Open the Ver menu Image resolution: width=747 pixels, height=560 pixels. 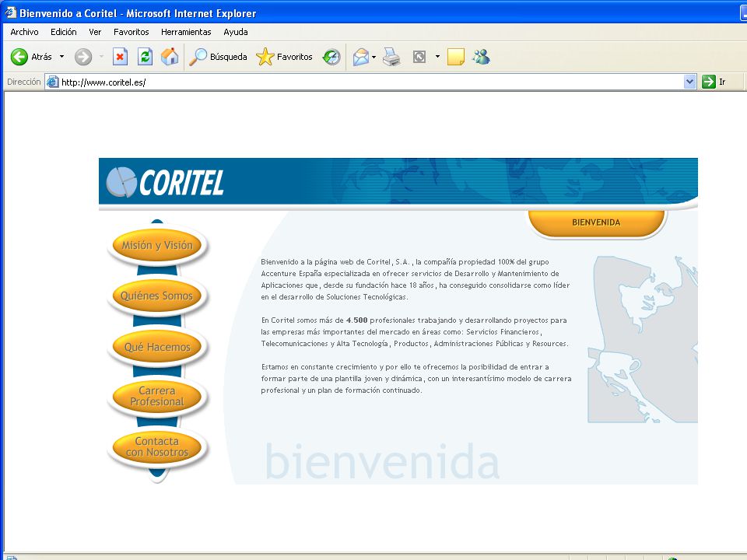coord(95,32)
